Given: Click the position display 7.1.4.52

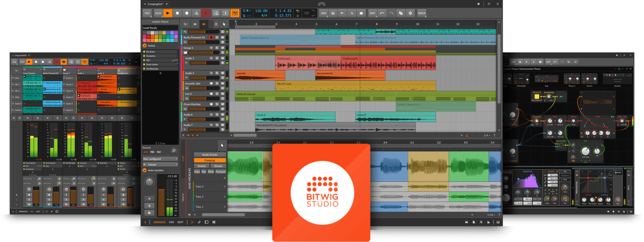Looking at the screenshot, I should [283, 11].
